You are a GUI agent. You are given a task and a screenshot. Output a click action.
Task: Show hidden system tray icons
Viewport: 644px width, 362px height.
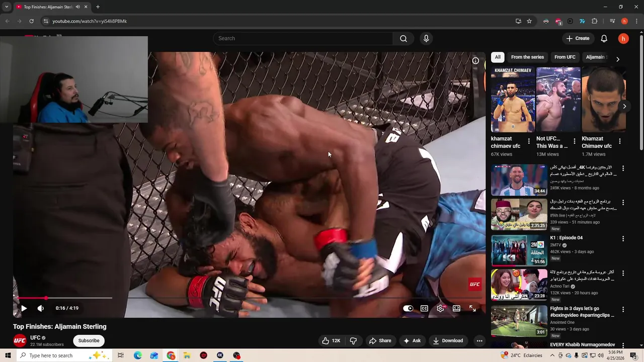[x=552, y=355]
